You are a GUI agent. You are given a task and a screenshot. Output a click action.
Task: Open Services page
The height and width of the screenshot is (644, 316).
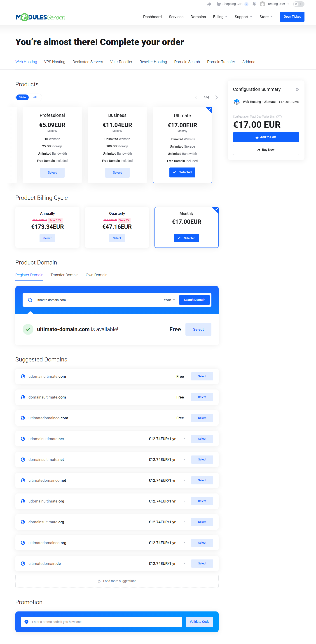pos(176,17)
